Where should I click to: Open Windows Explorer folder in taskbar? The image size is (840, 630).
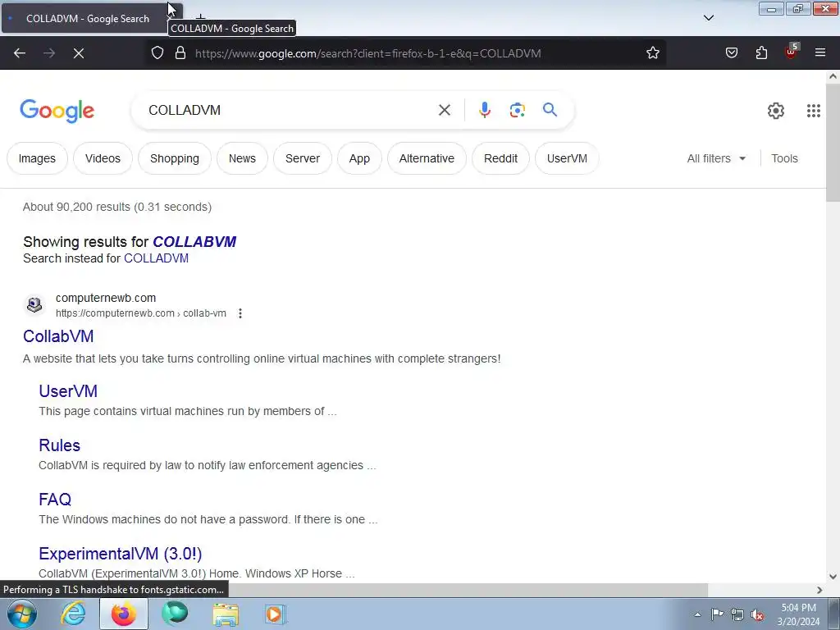coord(226,614)
